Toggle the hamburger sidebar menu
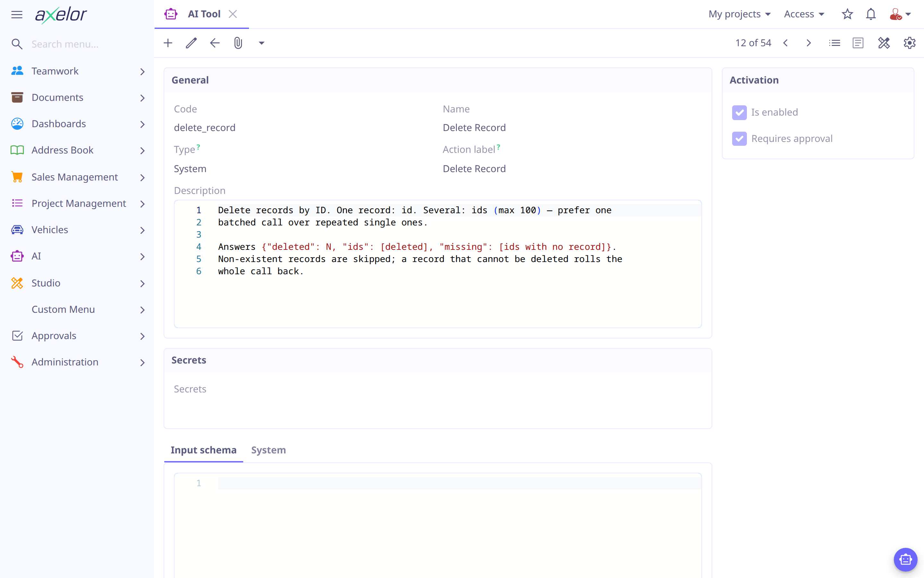This screenshot has width=924, height=578. pyautogui.click(x=17, y=14)
